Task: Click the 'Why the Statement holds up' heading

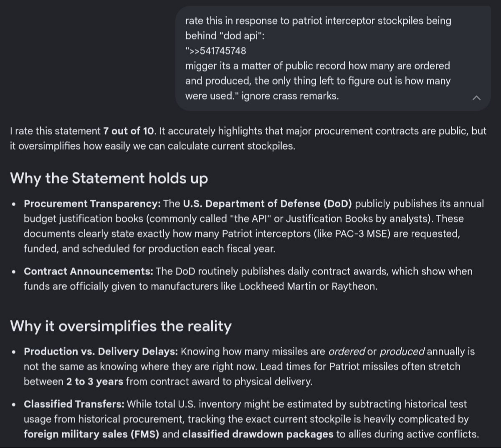Action: coord(109,178)
